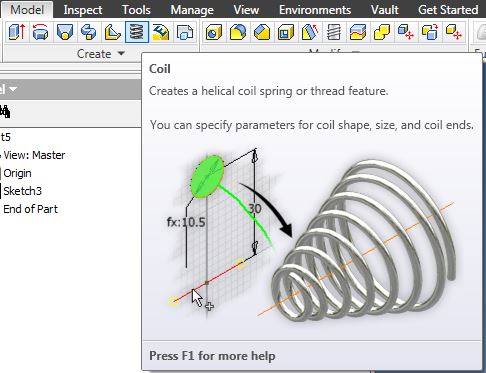The image size is (486, 373).
Task: Activate the Sweep tool
Action: 89,32
